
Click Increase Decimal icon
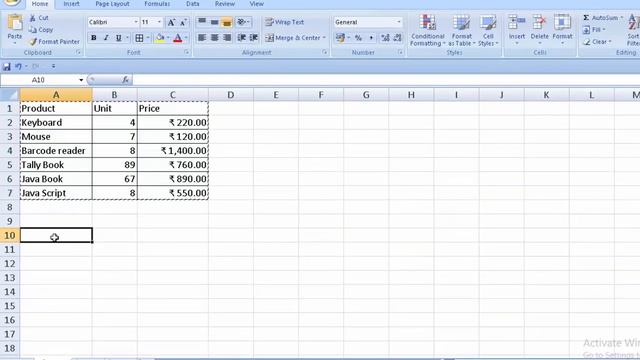385,38
